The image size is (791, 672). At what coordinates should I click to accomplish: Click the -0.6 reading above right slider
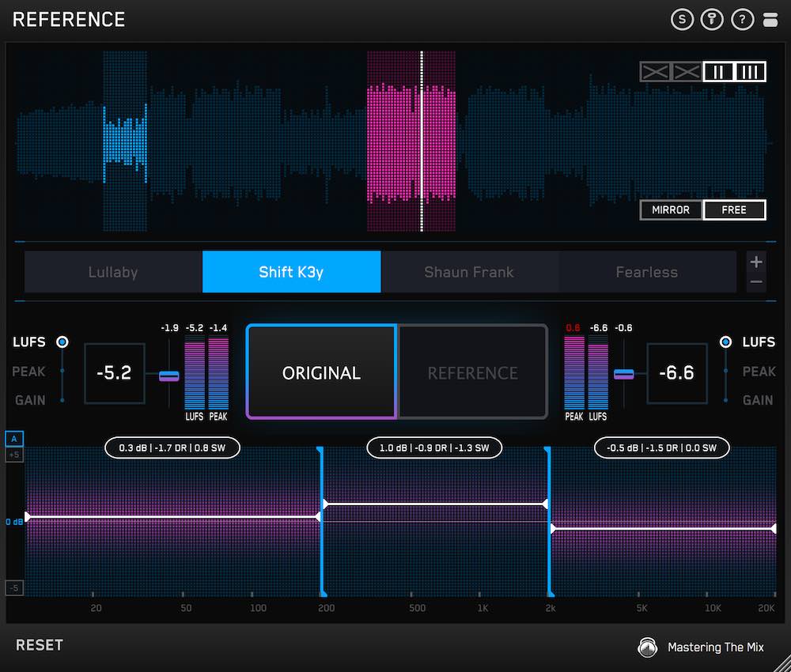tap(623, 327)
